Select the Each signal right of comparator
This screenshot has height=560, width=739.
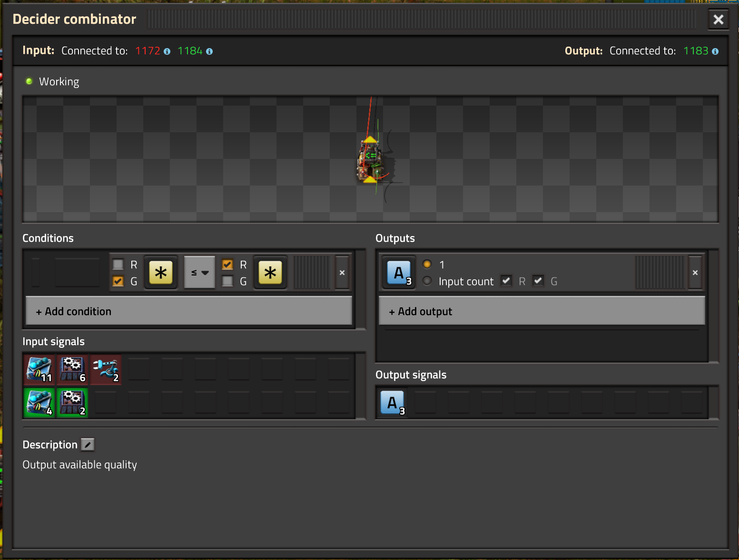pos(270,273)
